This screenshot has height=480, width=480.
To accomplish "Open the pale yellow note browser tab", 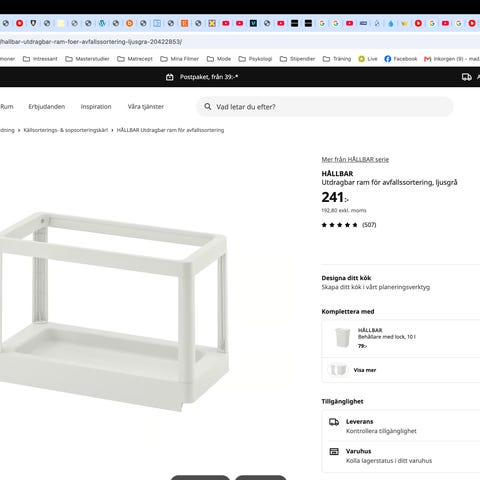I will click(61, 23).
